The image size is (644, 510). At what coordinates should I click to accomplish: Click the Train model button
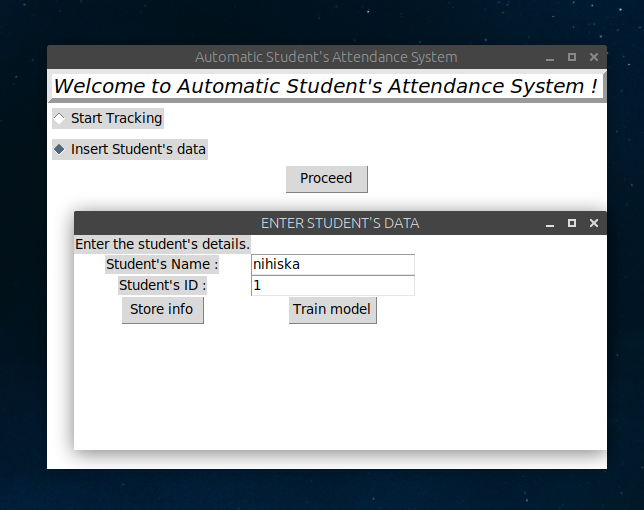[332, 310]
